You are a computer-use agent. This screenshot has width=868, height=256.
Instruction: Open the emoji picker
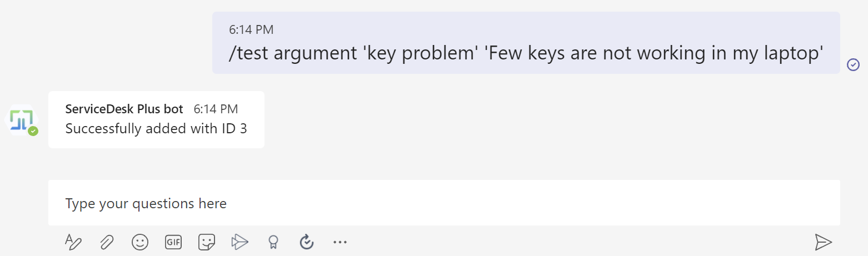pos(140,242)
